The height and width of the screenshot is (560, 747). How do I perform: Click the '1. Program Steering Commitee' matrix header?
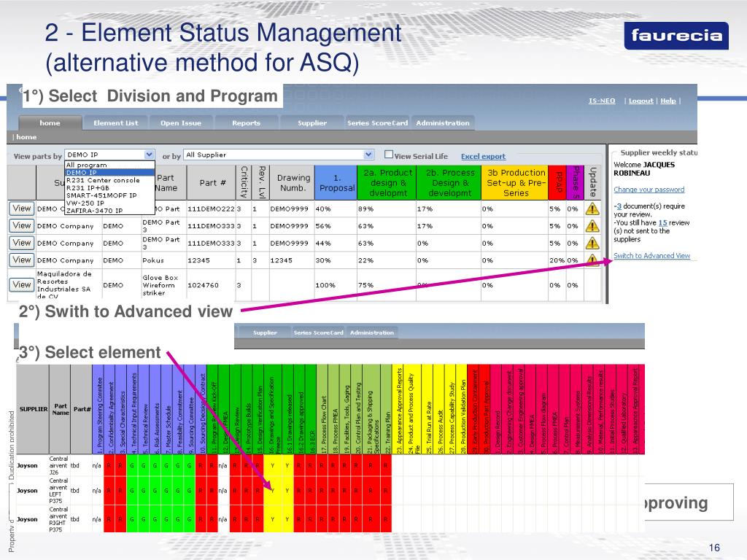coord(98,410)
